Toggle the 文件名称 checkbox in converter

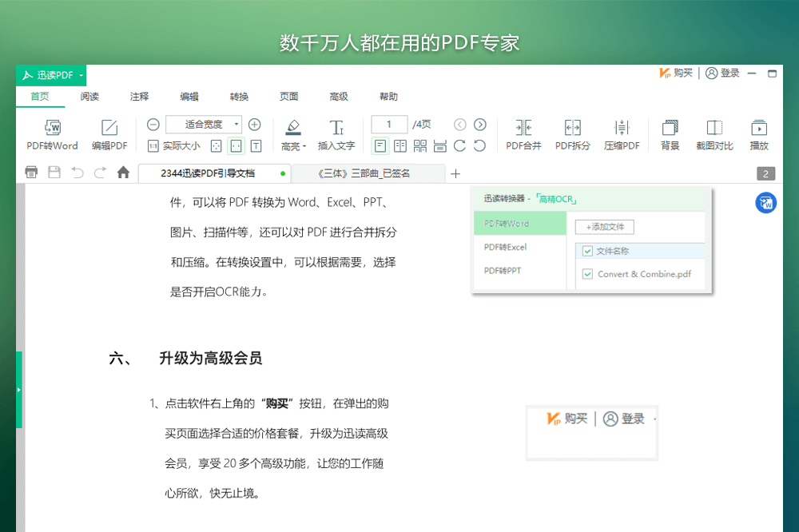click(587, 251)
